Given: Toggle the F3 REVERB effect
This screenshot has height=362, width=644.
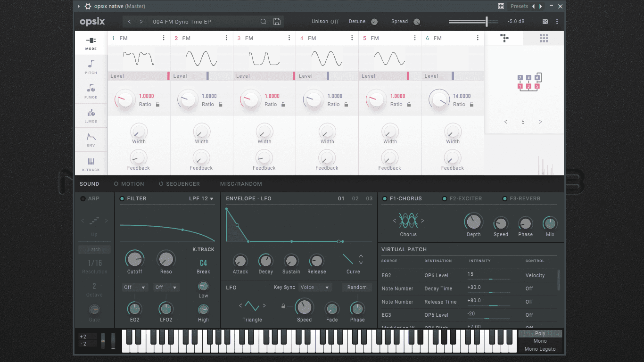Looking at the screenshot, I should tap(505, 199).
